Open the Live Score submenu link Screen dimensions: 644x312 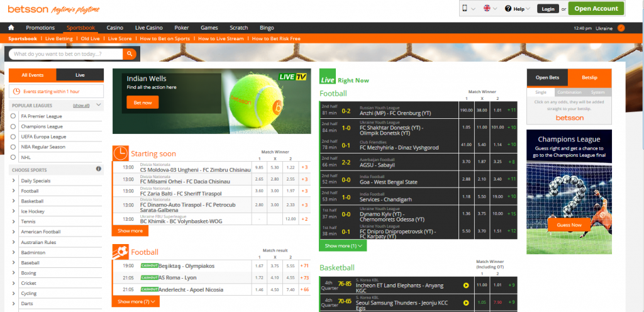pos(120,38)
